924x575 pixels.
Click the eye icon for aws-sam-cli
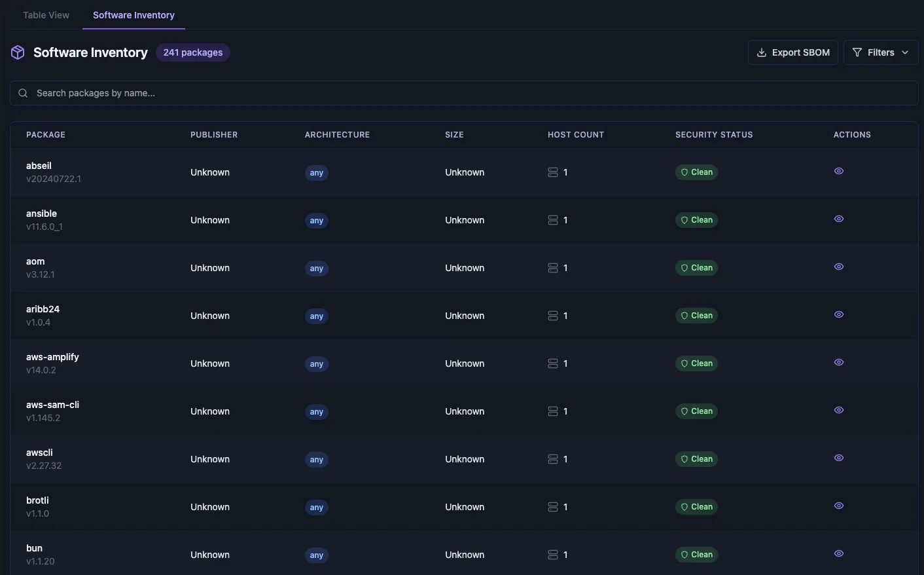coord(839,410)
